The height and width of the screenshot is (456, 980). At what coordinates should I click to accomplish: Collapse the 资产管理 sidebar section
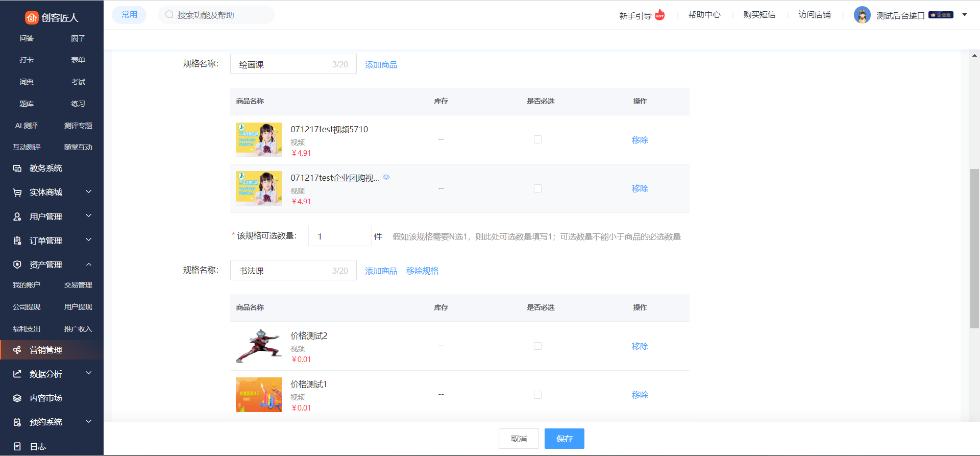[x=89, y=265]
